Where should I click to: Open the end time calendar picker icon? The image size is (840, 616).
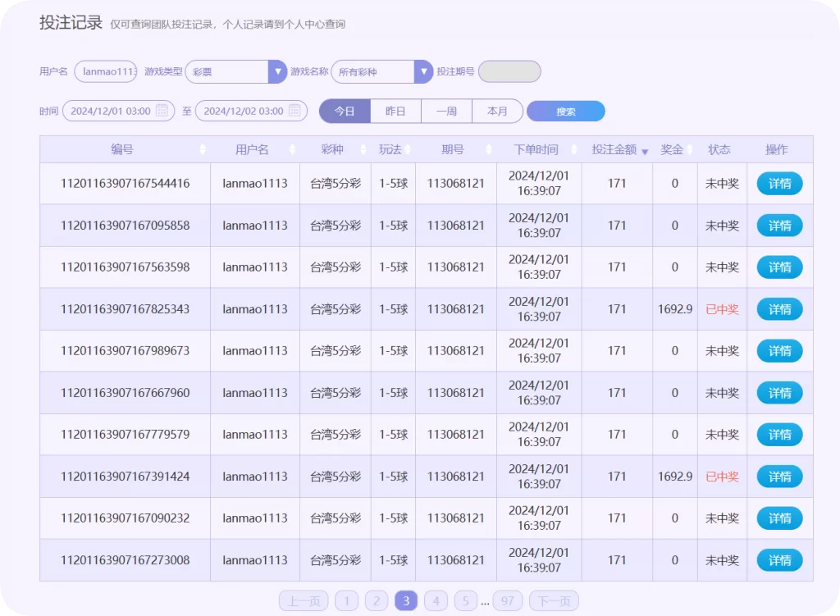[294, 111]
